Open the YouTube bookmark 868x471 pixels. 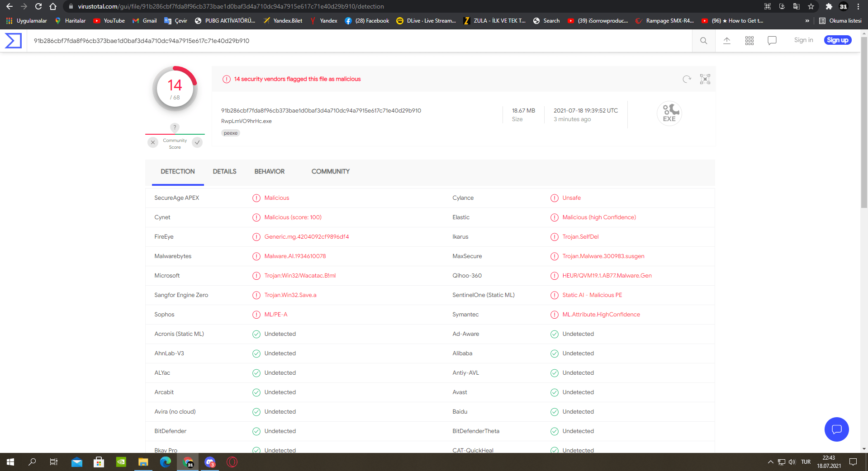[x=109, y=21]
